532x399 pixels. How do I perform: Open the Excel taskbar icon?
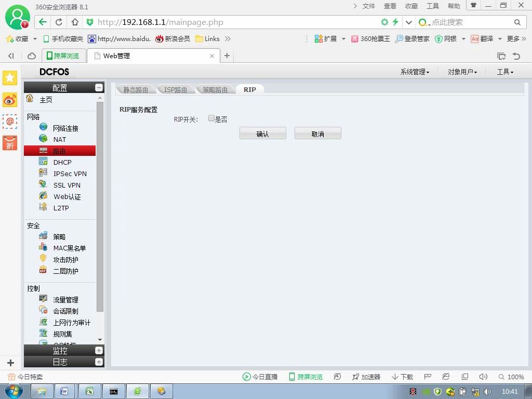pyautogui.click(x=89, y=392)
